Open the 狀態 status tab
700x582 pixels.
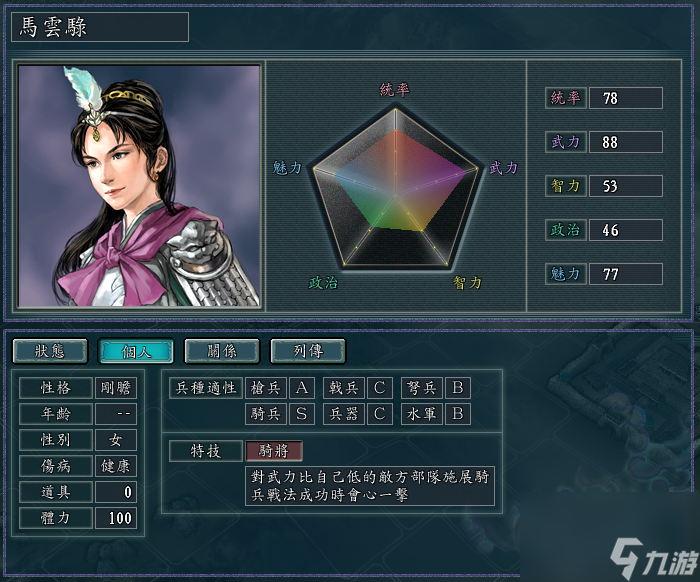[x=50, y=351]
